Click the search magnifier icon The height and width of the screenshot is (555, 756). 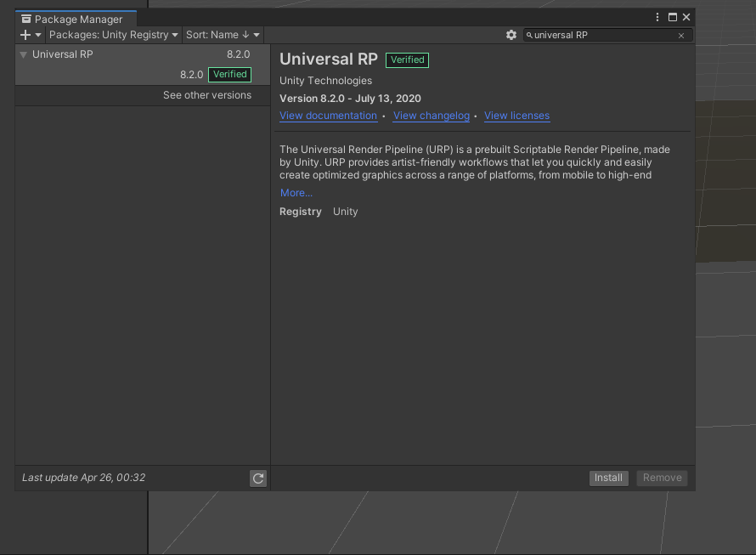[529, 35]
